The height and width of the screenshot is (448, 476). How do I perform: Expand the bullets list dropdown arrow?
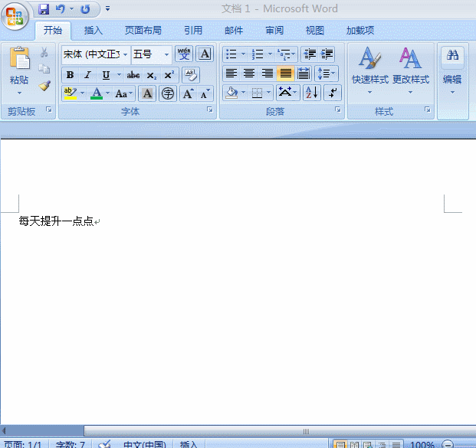point(243,54)
